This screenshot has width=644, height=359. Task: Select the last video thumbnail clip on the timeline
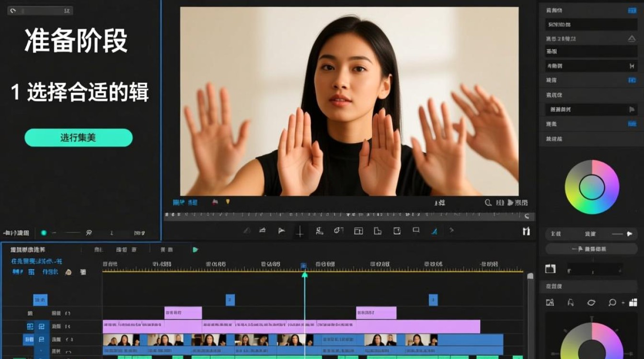pos(421,340)
